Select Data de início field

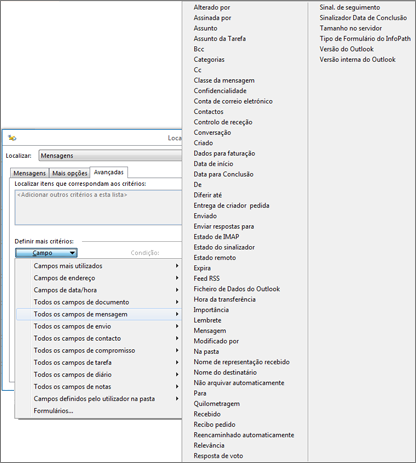click(213, 164)
